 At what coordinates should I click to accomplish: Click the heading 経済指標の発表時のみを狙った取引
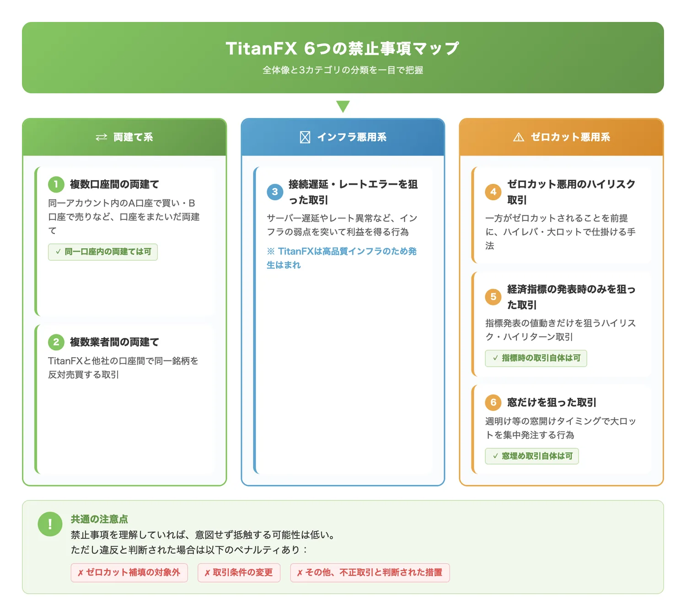tap(572, 297)
